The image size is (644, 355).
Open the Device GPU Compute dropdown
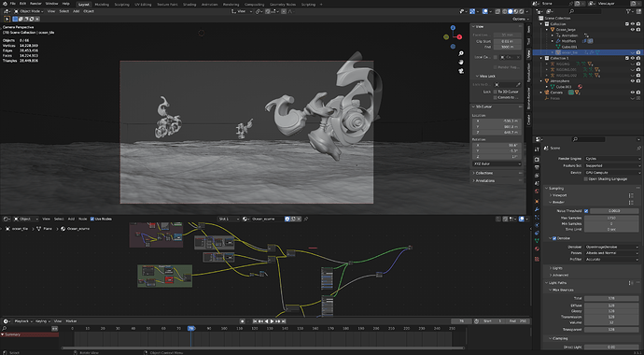pyautogui.click(x=613, y=173)
